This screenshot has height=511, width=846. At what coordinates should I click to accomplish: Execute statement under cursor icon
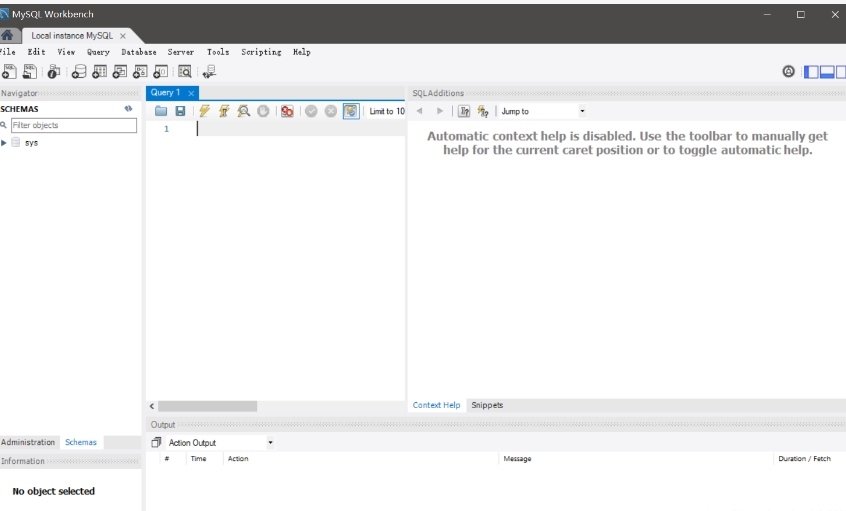click(224, 111)
